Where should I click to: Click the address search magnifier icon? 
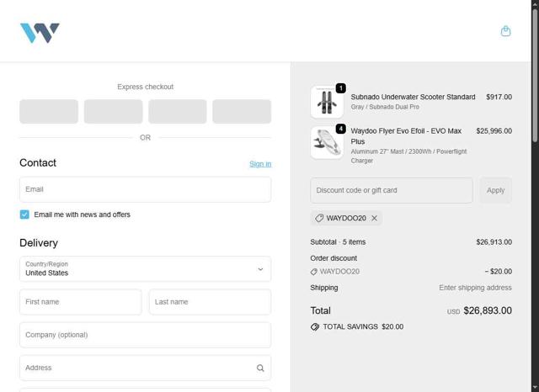[260, 368]
